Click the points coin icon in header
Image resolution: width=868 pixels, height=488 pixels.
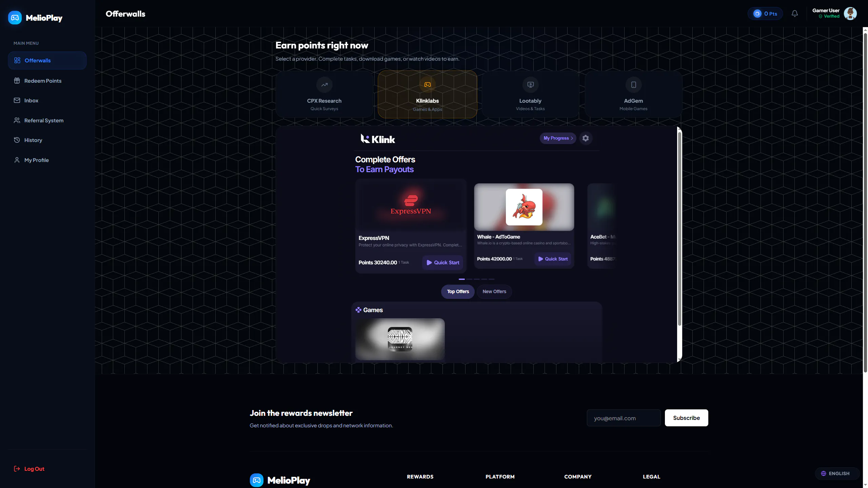tap(757, 14)
